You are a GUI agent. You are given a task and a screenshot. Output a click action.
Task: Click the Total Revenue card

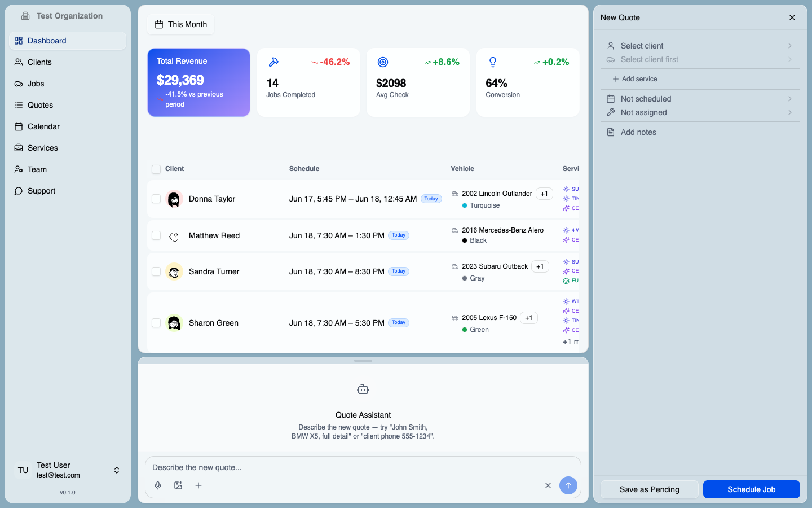tap(199, 82)
